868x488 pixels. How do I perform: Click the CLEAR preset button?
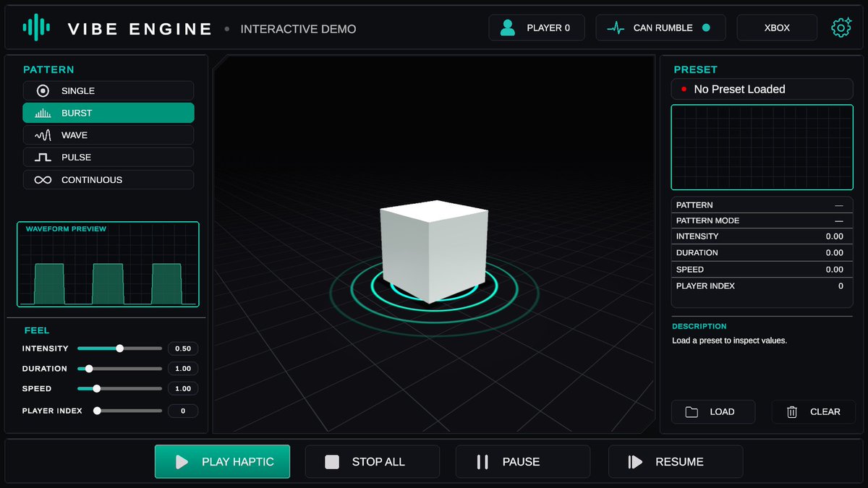coord(813,412)
